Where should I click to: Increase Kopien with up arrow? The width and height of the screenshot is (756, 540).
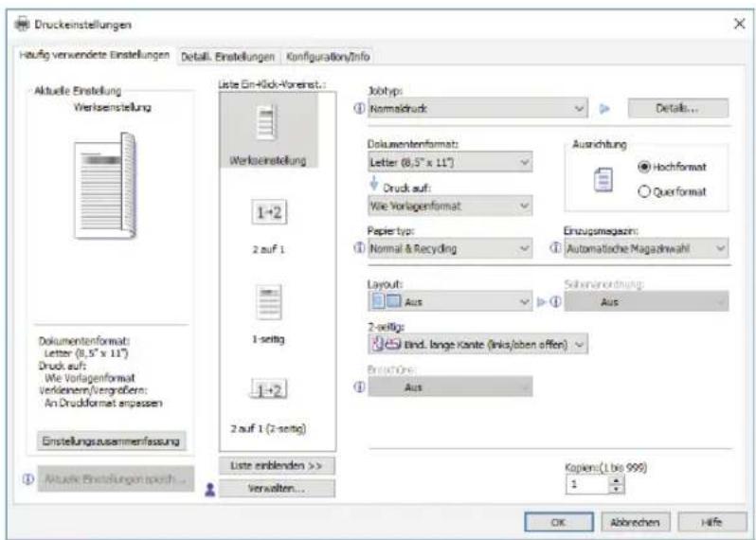click(617, 480)
